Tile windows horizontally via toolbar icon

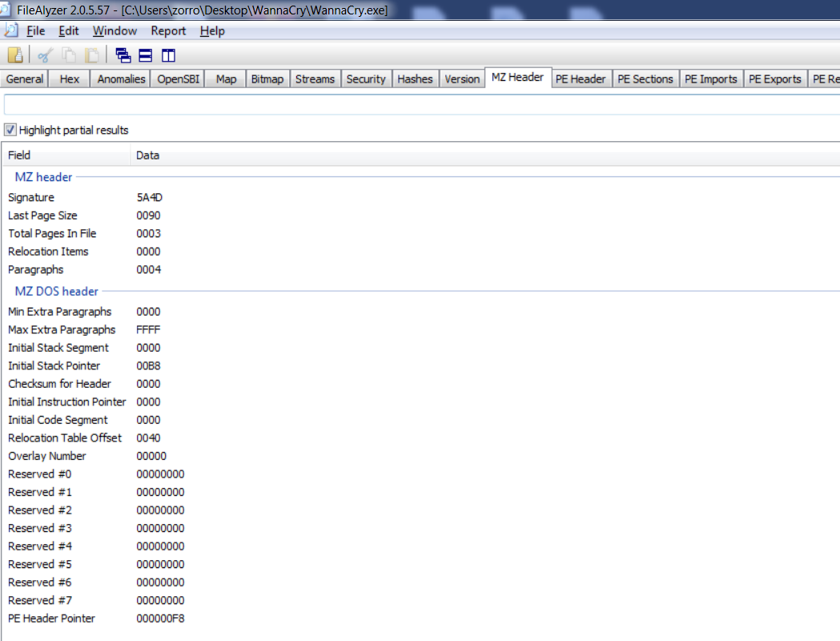145,54
